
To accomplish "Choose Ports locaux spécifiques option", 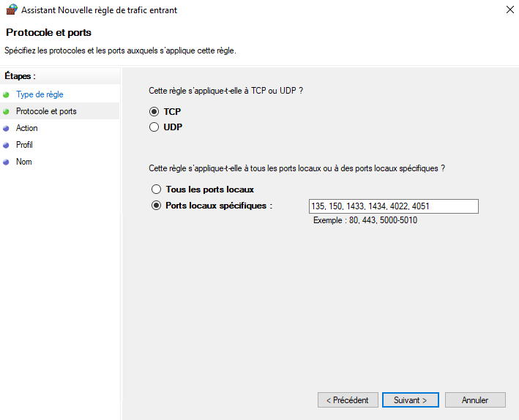I will (x=155, y=206).
